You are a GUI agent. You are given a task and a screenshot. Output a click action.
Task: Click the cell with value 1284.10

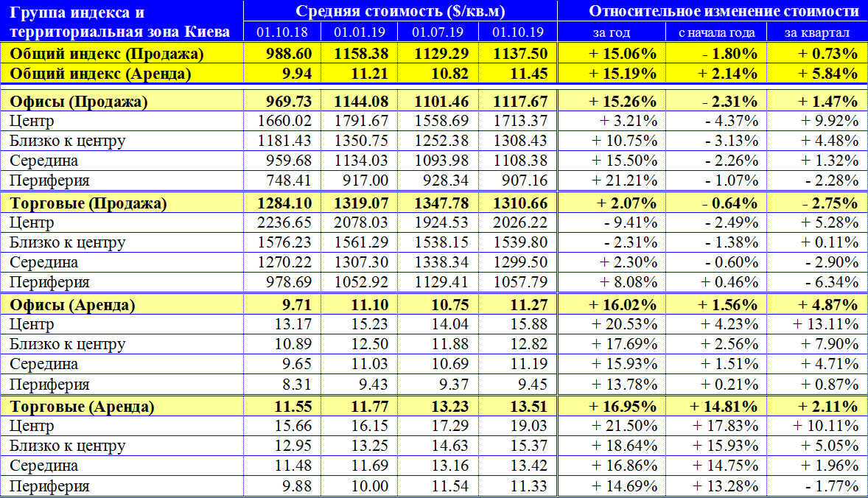(x=284, y=203)
